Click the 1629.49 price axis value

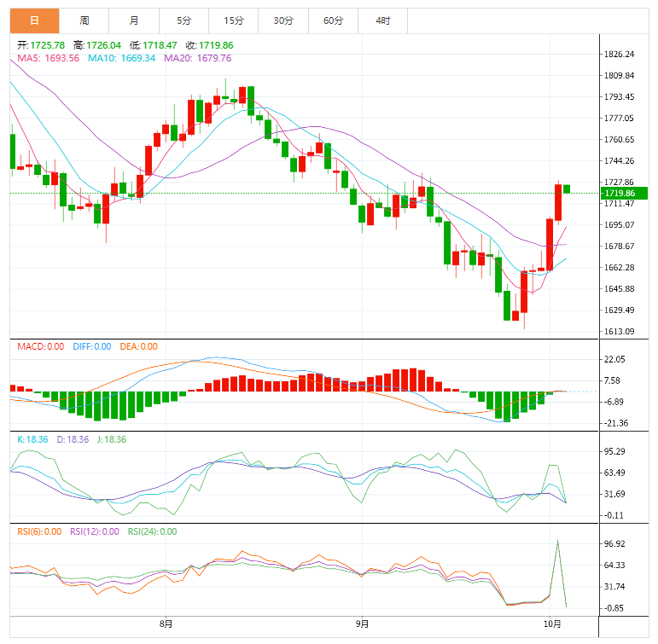[619, 310]
